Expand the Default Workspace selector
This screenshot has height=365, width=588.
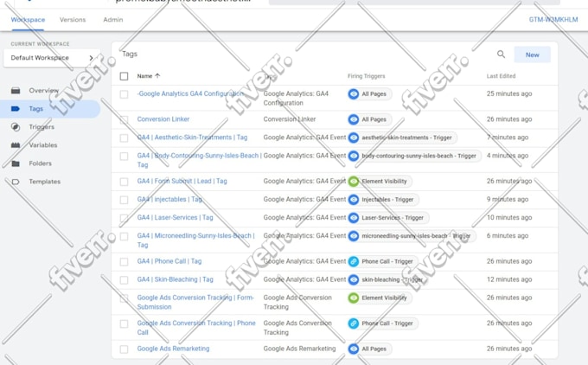pos(52,58)
